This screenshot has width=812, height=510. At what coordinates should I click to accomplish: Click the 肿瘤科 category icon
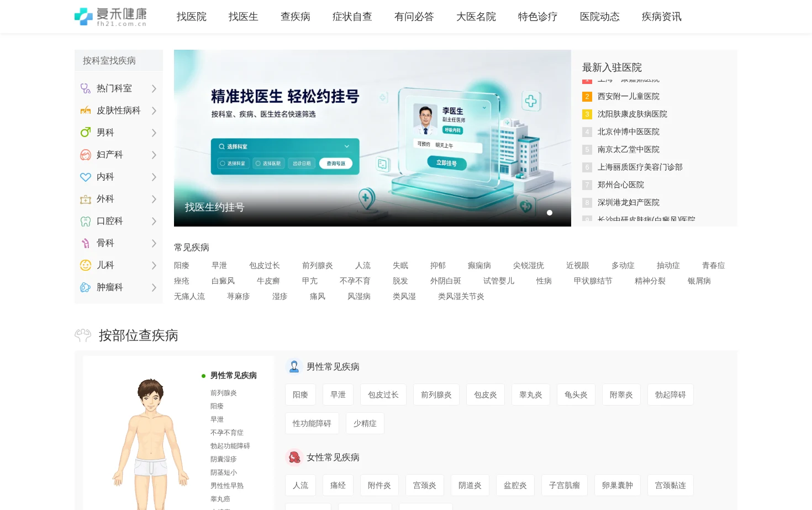point(86,287)
